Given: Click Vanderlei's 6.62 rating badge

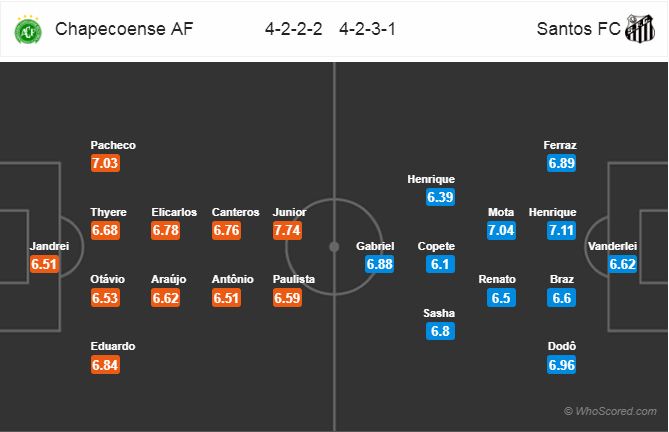Looking at the screenshot, I should coord(622,264).
